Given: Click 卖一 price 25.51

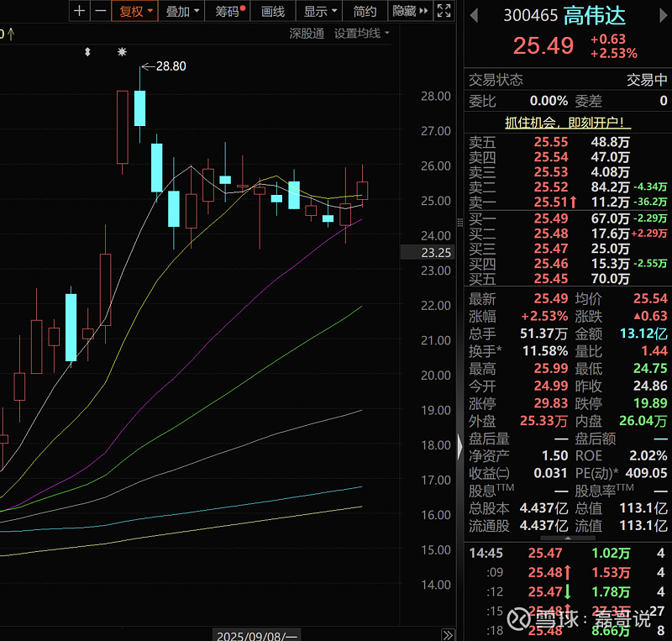Looking at the screenshot, I should [x=551, y=202].
